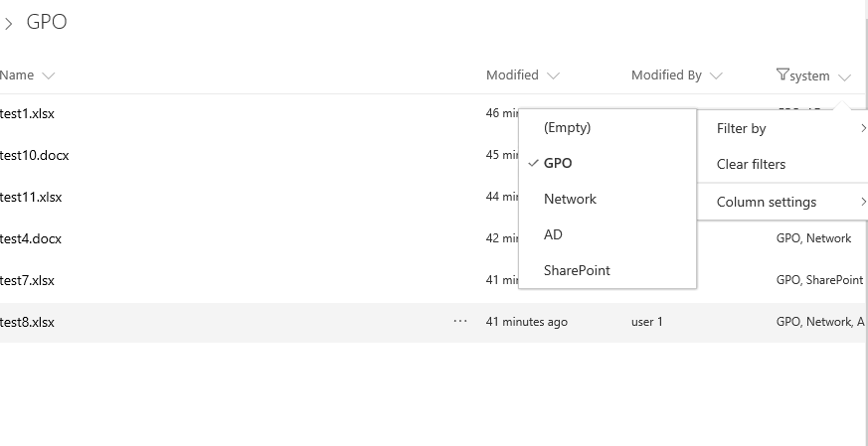Click the breadcrumb chevron before GPO
This screenshot has width=868, height=446.
point(8,24)
